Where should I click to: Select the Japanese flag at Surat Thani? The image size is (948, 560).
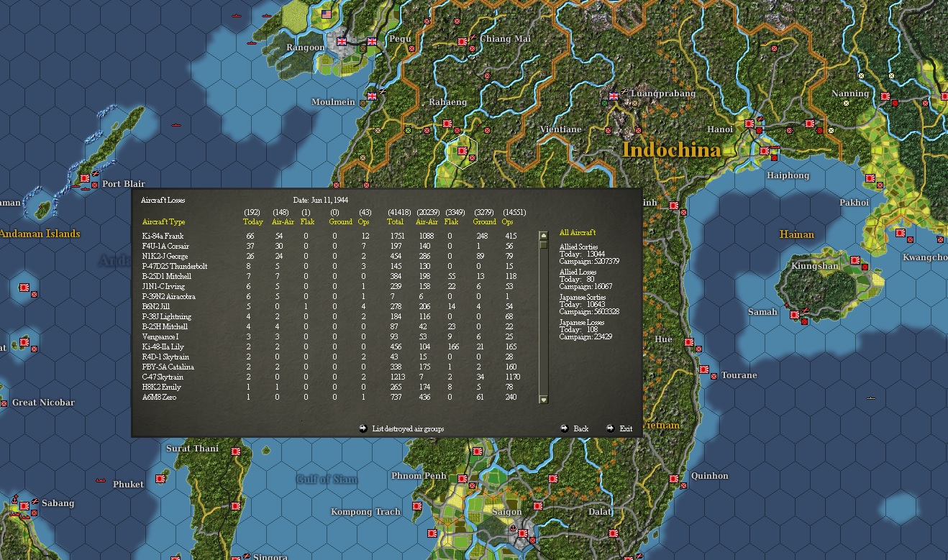235,451
